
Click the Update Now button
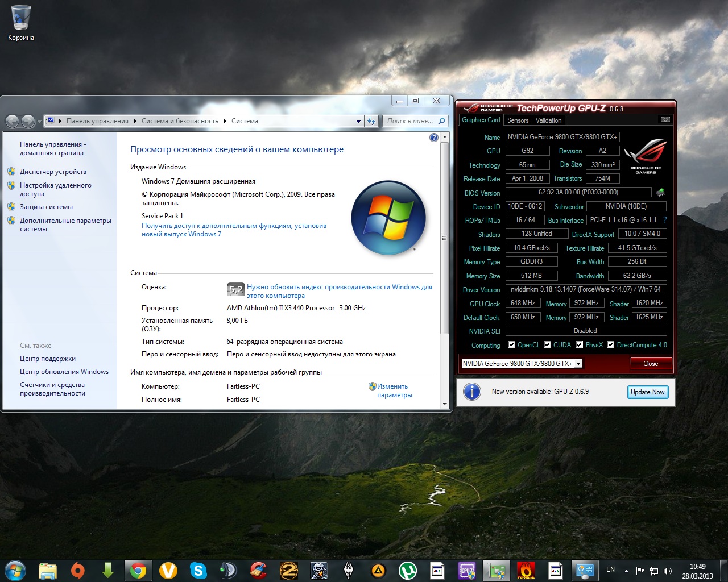[647, 392]
